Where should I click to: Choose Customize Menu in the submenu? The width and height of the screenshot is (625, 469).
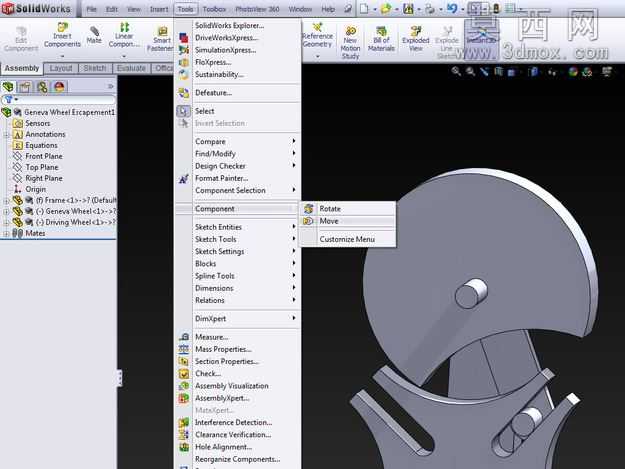(348, 239)
